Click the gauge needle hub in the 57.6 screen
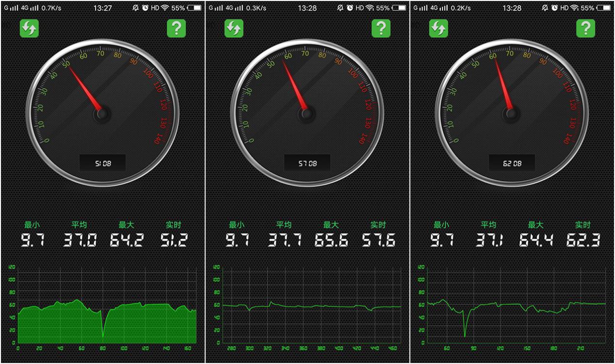The image size is (615, 364). click(306, 115)
